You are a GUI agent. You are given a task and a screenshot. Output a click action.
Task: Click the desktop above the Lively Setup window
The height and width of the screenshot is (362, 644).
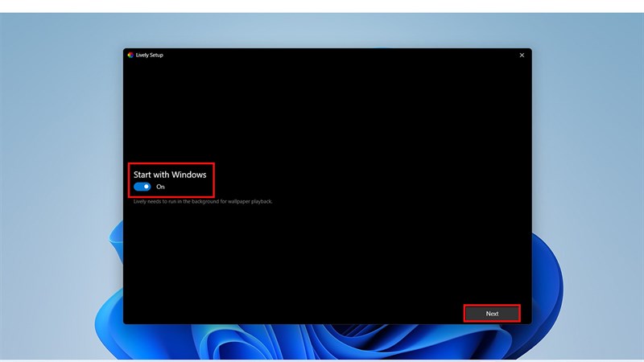pos(322,31)
